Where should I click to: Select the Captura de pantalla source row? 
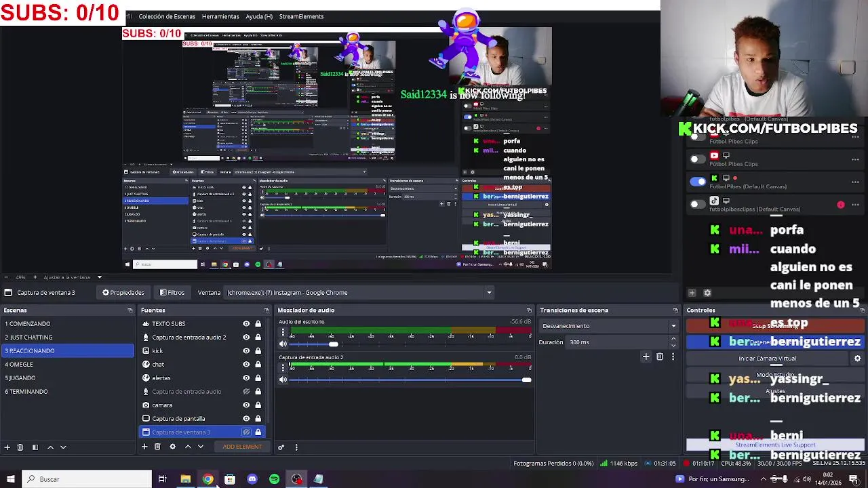[202, 418]
